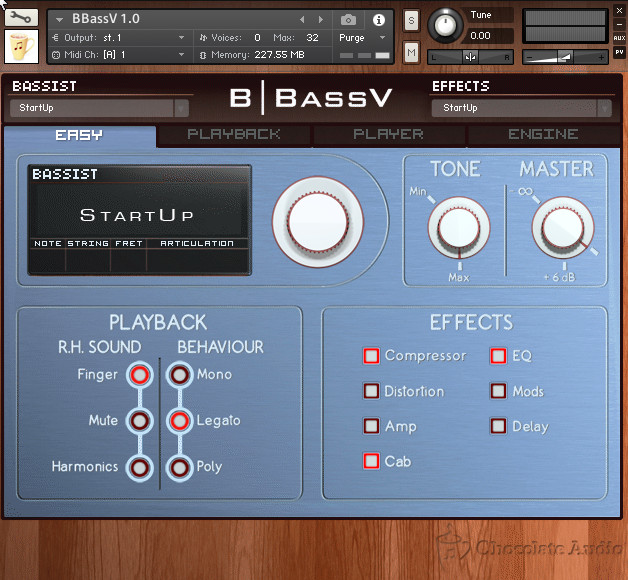
Task: Open the camera snapshot view
Action: pos(348,19)
